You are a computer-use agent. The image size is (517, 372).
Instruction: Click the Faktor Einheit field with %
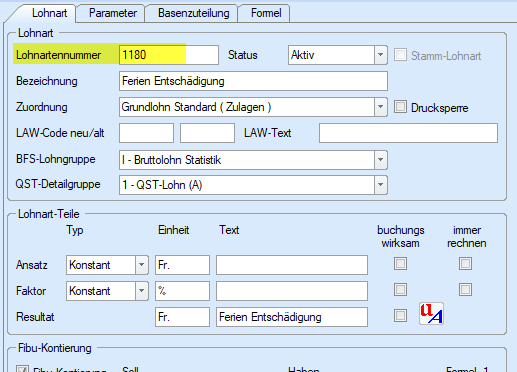click(182, 291)
